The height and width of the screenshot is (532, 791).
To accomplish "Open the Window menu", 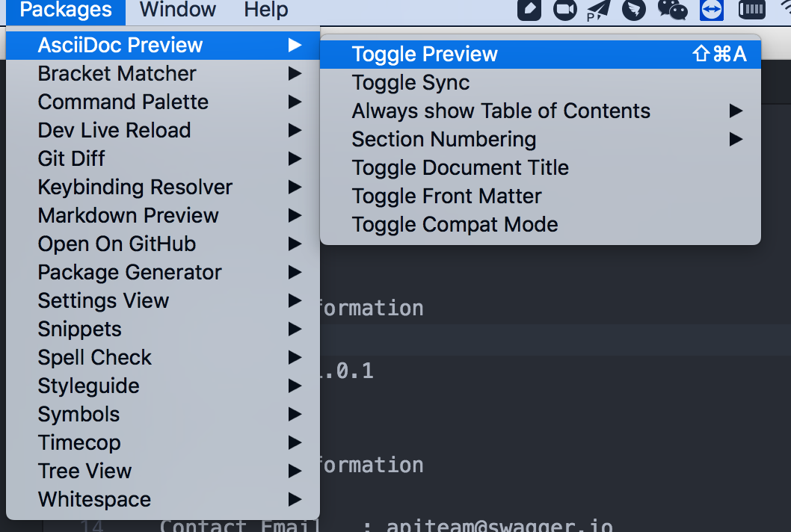I will 178,10.
